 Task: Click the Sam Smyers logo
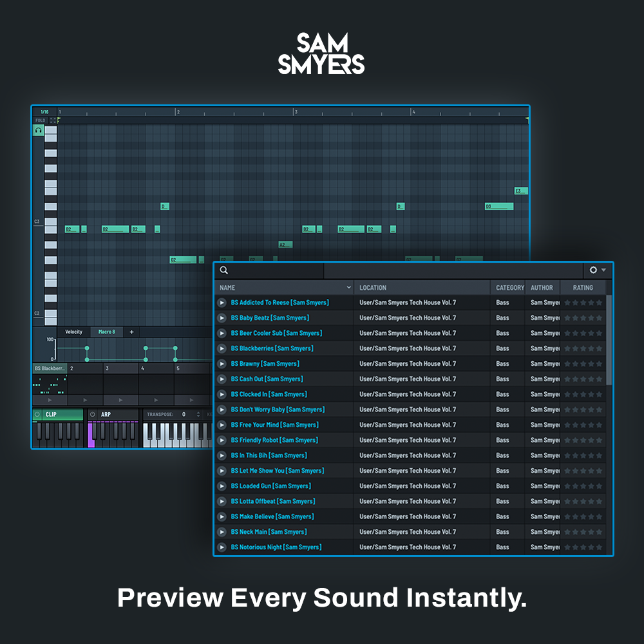click(x=321, y=54)
